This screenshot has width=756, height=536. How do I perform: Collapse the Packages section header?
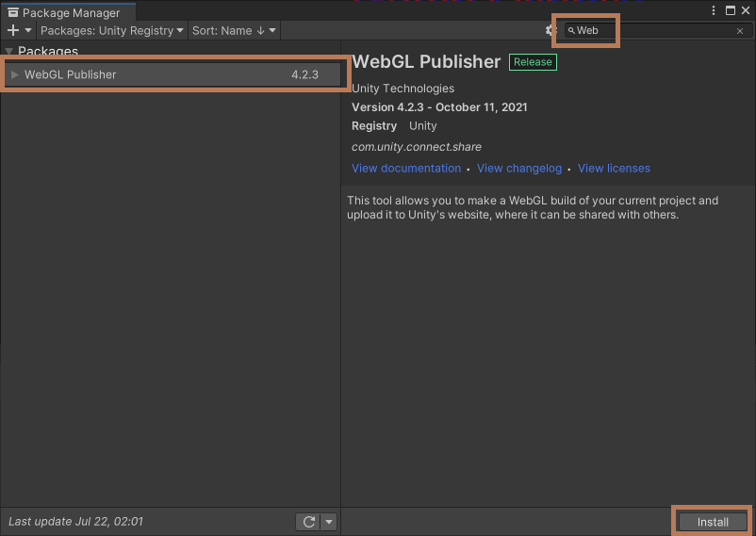tap(9, 51)
